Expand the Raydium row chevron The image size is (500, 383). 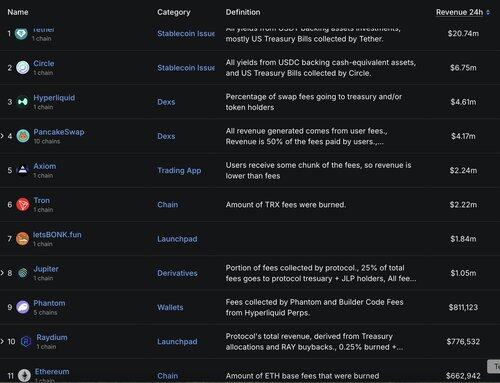[x=2, y=341]
